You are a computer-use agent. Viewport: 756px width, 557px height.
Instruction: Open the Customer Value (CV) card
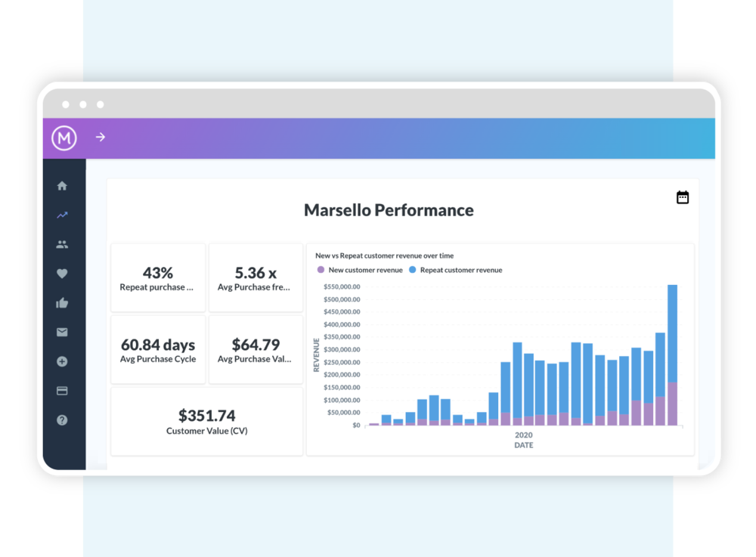click(206, 421)
